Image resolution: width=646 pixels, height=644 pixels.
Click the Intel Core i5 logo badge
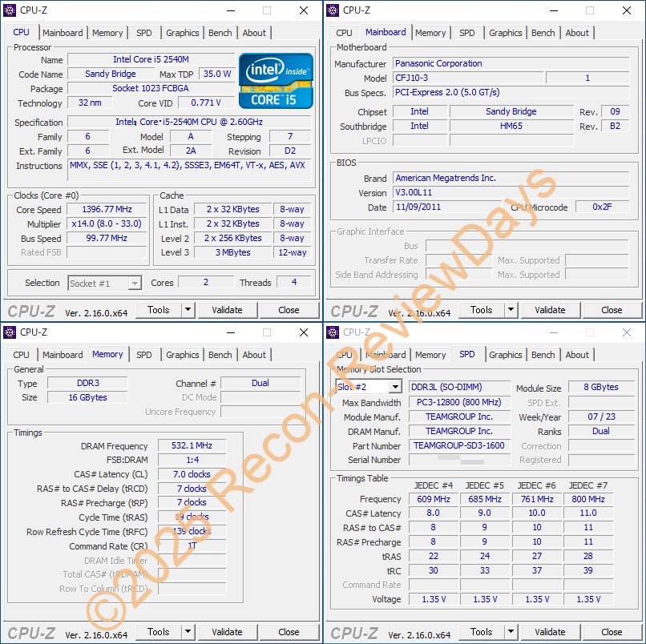[x=276, y=80]
